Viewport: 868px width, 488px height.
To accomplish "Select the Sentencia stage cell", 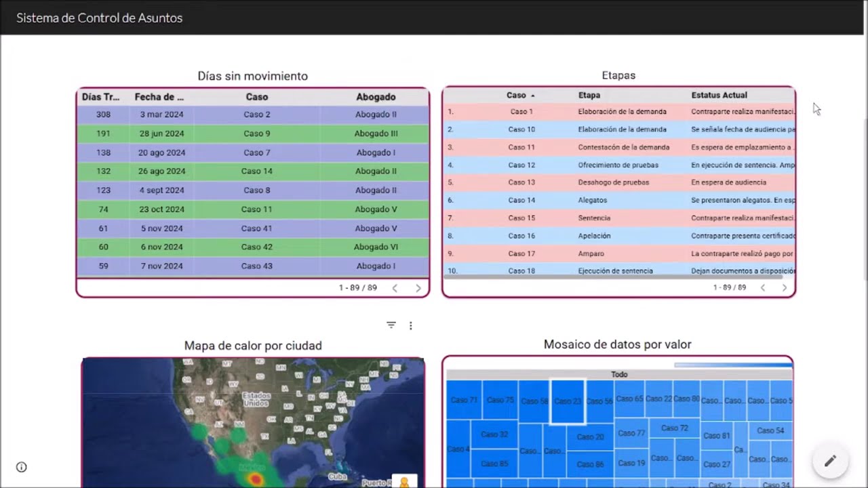I will coord(594,218).
